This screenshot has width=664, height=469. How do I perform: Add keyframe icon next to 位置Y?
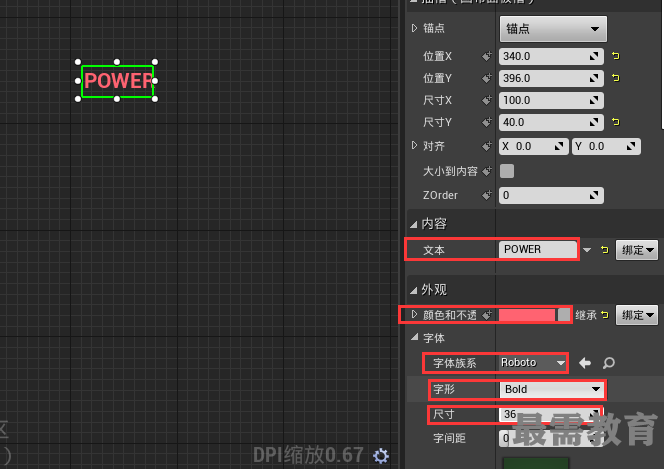click(x=487, y=78)
